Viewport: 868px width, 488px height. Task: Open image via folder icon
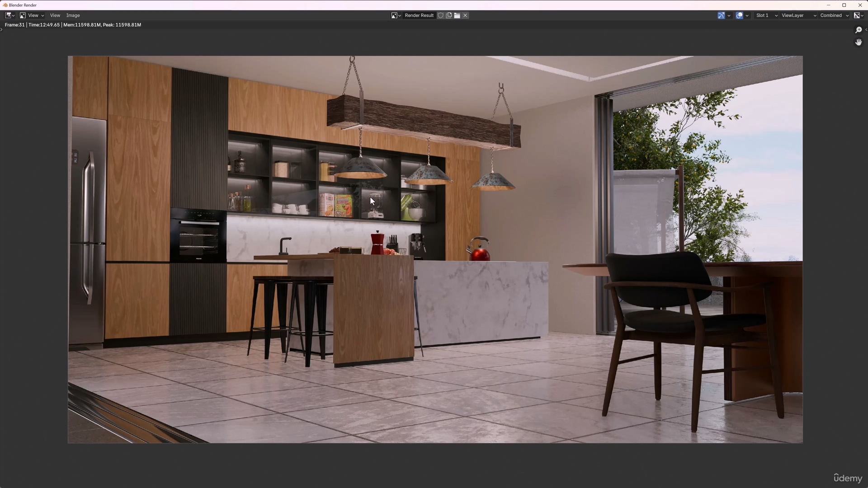(x=457, y=15)
